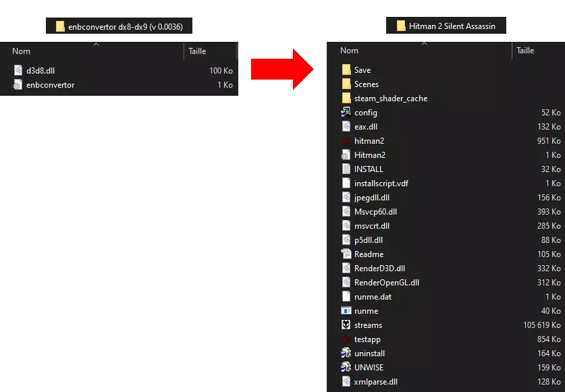Select the RenderOpenGL.dll file name
The width and height of the screenshot is (565, 392).
tap(387, 283)
